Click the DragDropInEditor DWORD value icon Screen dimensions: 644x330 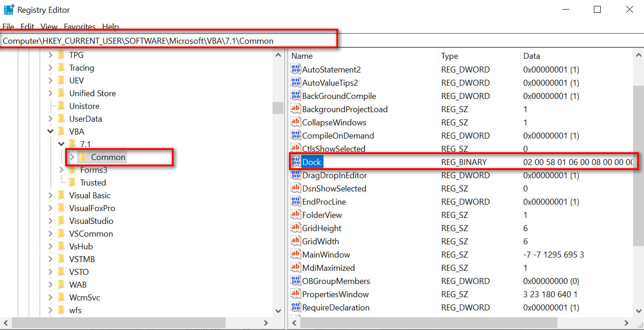click(296, 175)
